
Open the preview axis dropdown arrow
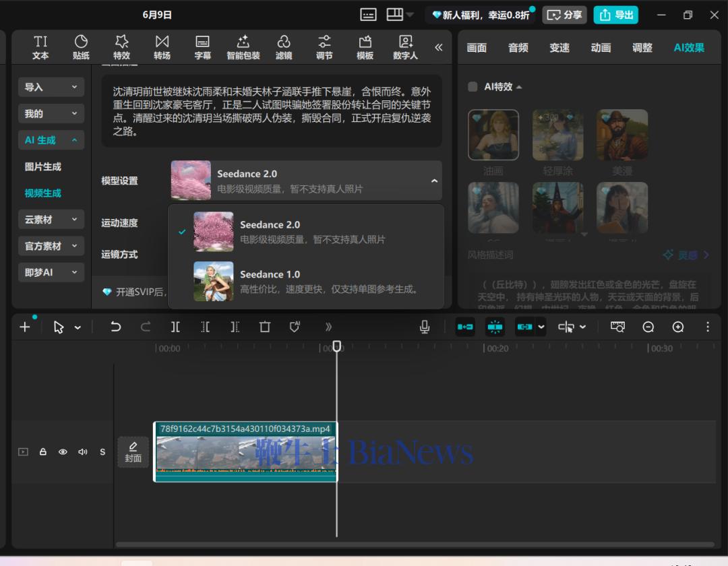582,327
